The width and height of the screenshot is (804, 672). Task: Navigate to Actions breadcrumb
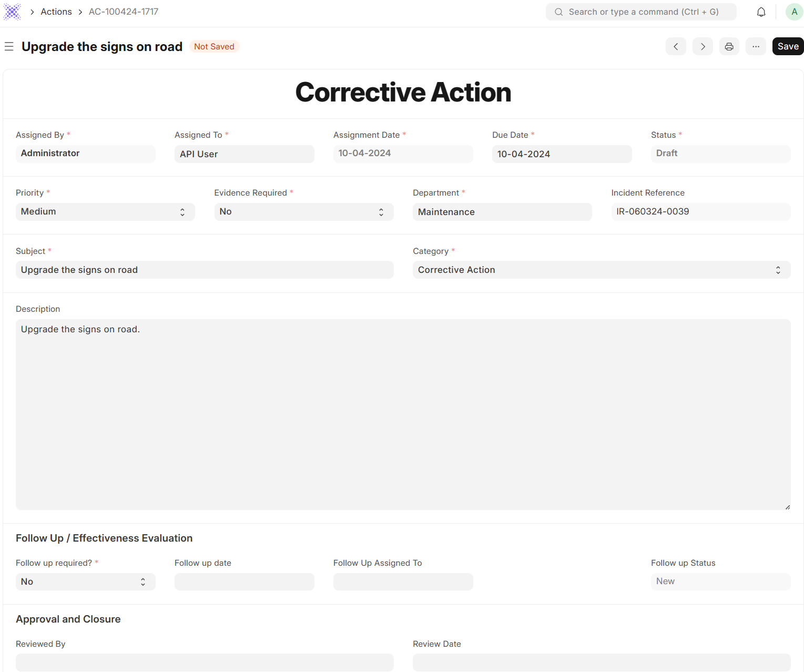click(x=56, y=12)
